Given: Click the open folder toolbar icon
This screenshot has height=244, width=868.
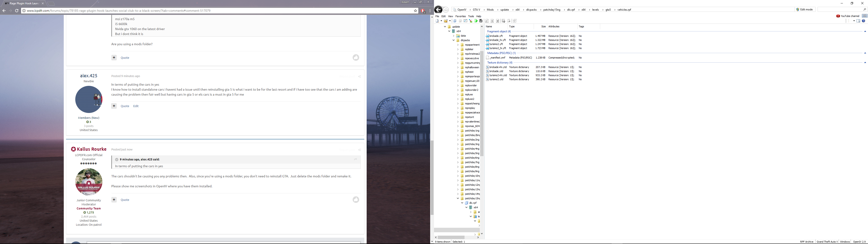Looking at the screenshot, I should tap(446, 21).
